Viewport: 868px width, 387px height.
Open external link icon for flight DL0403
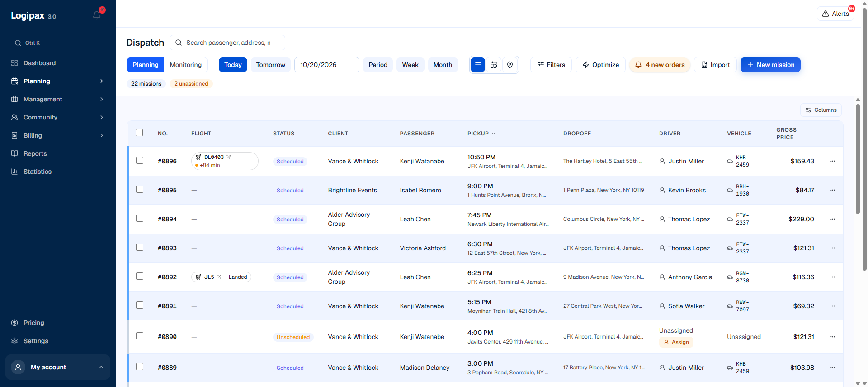228,157
